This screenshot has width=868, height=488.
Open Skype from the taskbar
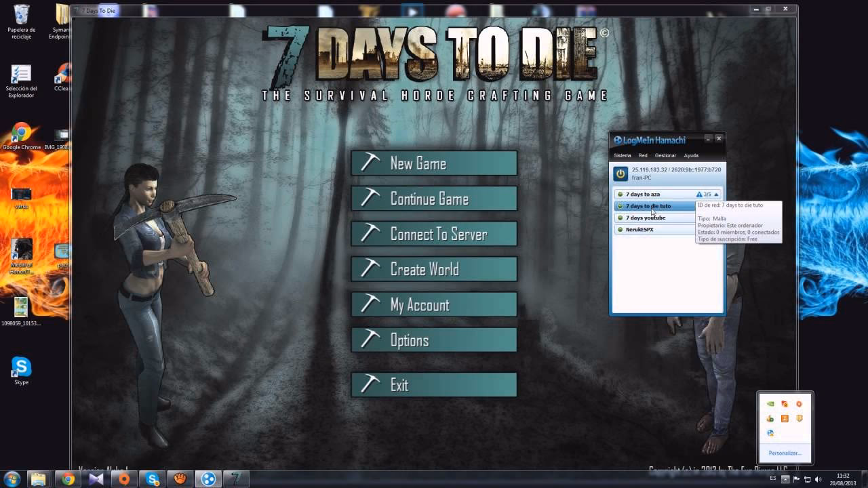[x=152, y=479]
